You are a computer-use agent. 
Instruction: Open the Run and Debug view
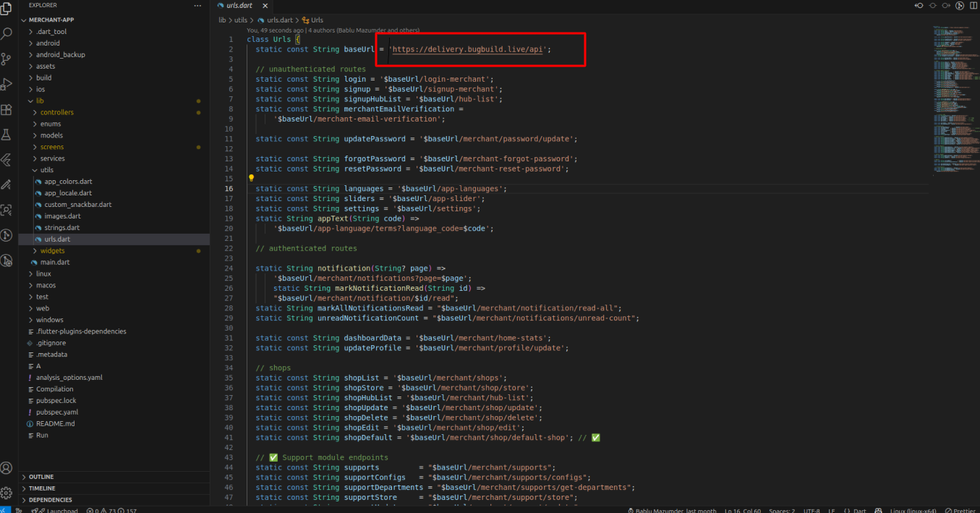7,84
